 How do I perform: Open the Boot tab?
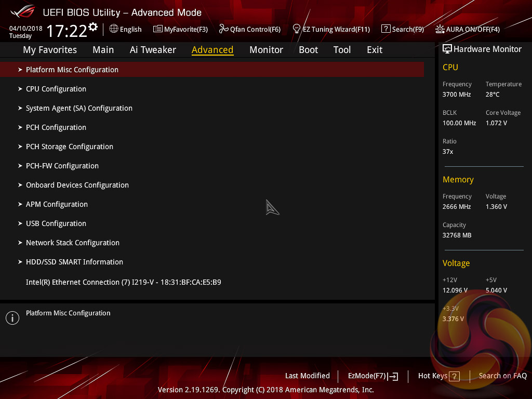click(309, 50)
